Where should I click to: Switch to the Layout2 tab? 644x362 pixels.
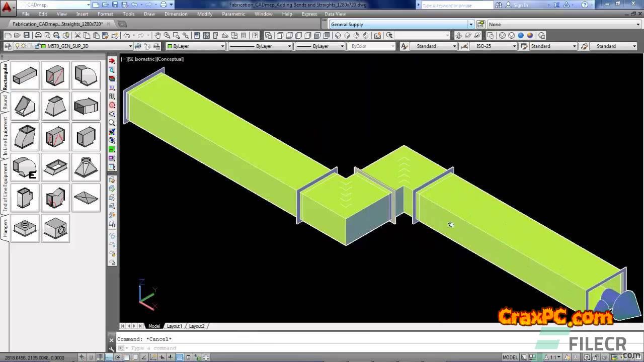196,326
